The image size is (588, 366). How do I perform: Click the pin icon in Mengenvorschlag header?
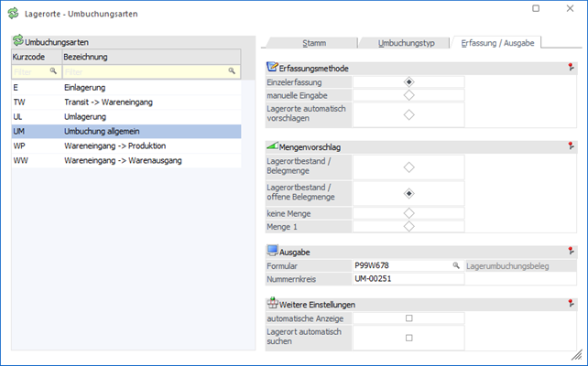572,145
